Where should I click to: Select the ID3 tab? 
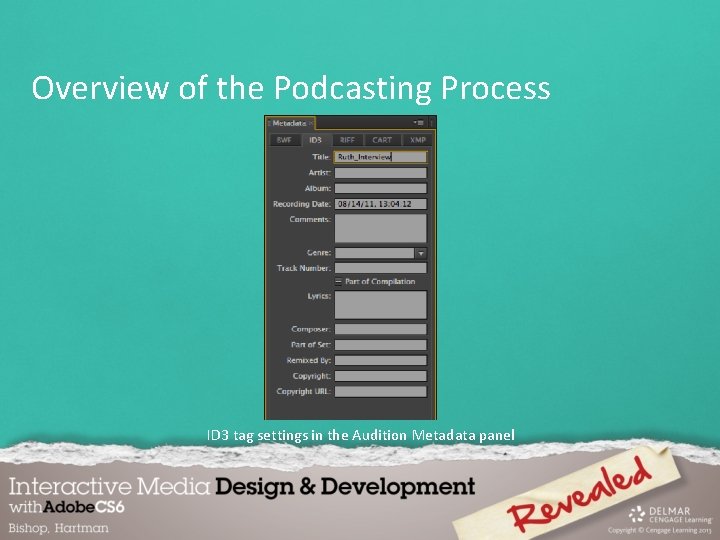(x=315, y=140)
